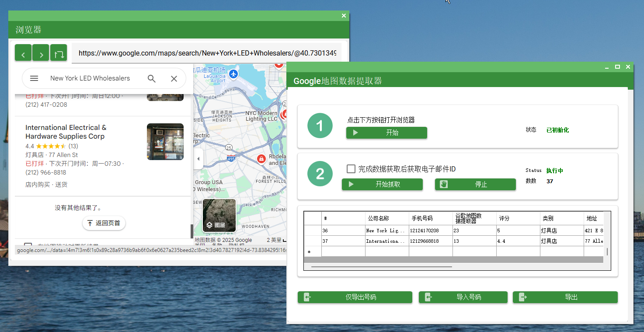The image size is (644, 332).
Task: Click the 返回页首 button in search results
Action: click(x=104, y=223)
